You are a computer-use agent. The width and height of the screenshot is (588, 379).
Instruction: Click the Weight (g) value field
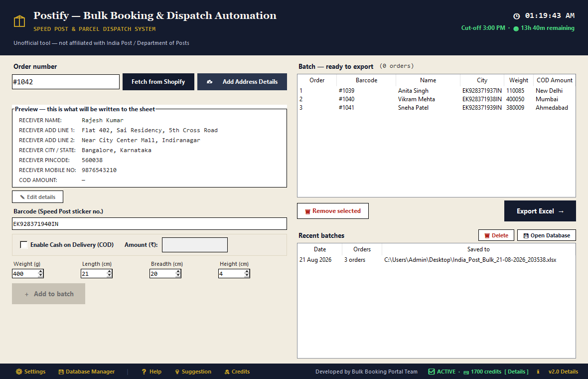[x=25, y=274]
